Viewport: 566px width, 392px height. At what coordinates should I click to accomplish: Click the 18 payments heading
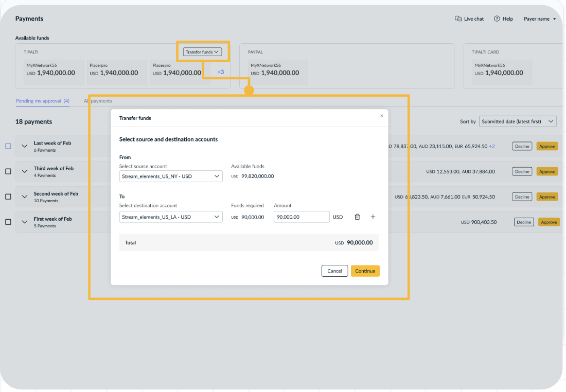(33, 121)
